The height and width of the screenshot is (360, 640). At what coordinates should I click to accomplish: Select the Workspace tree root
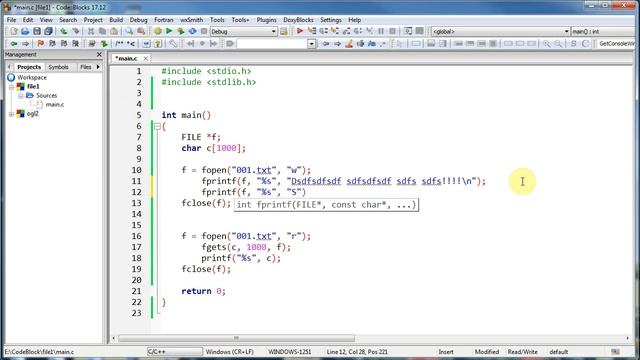click(x=32, y=78)
